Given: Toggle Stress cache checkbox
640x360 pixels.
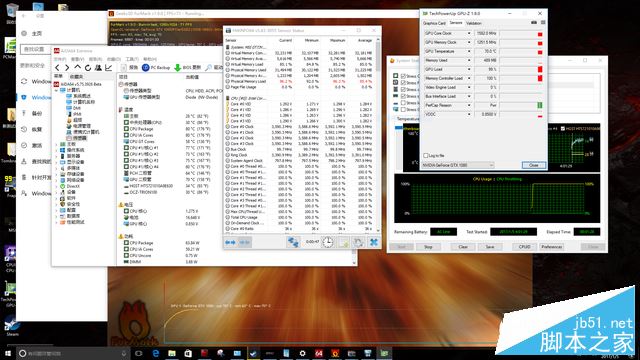Looking at the screenshot, I should [403, 89].
